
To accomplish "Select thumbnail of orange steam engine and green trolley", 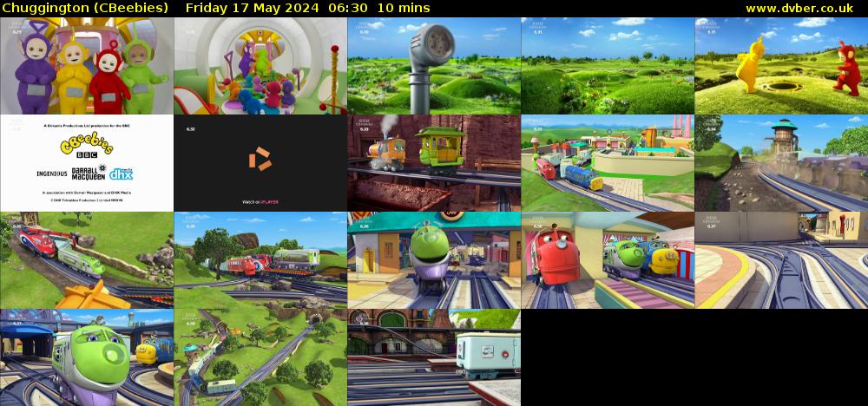I will click(434, 163).
